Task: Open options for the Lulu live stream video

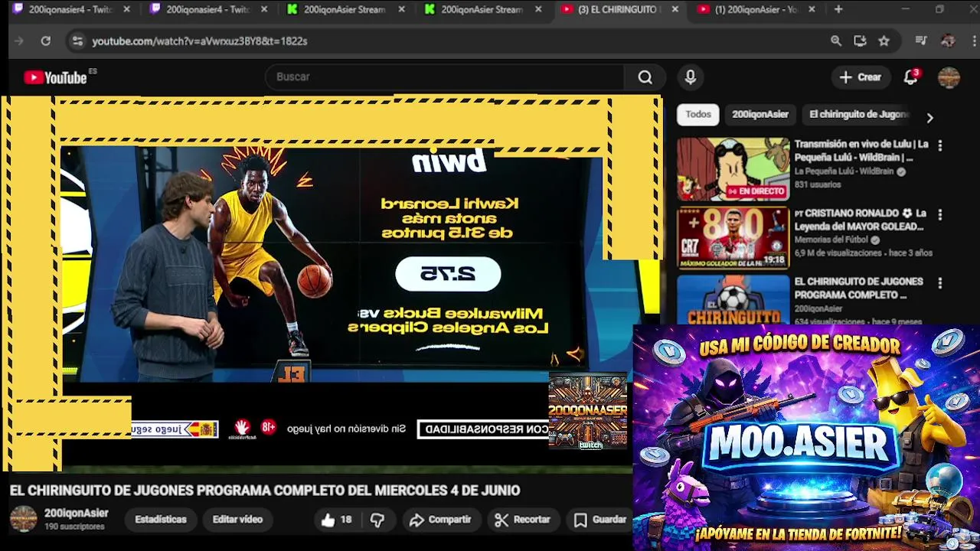Action: tap(939, 145)
